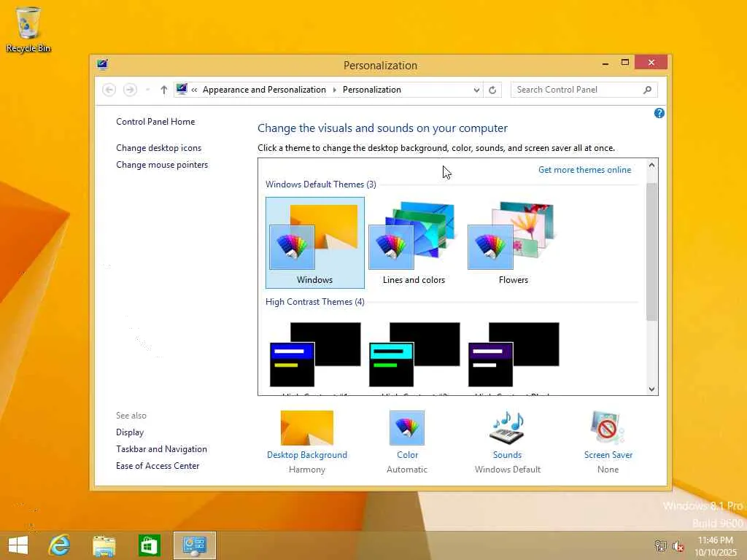Click the Personalization breadcrumb
This screenshot has height=560, width=747.
tap(372, 90)
